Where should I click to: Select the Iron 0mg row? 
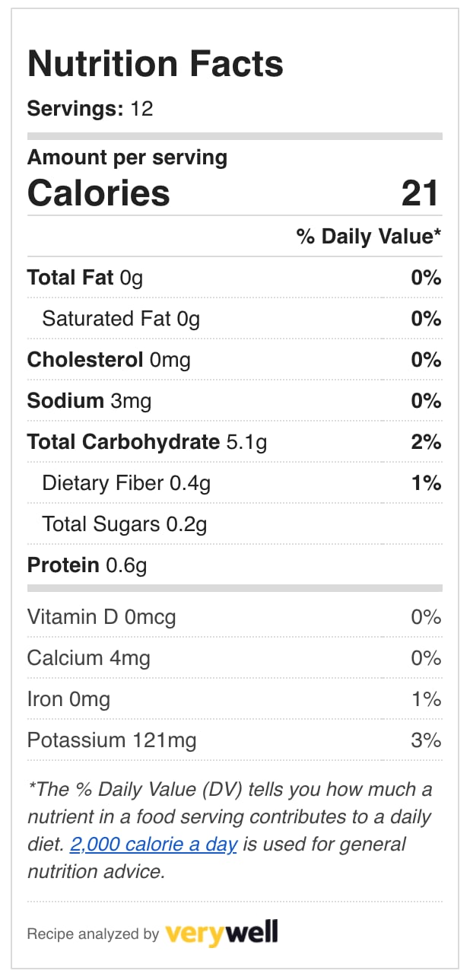pos(234,699)
